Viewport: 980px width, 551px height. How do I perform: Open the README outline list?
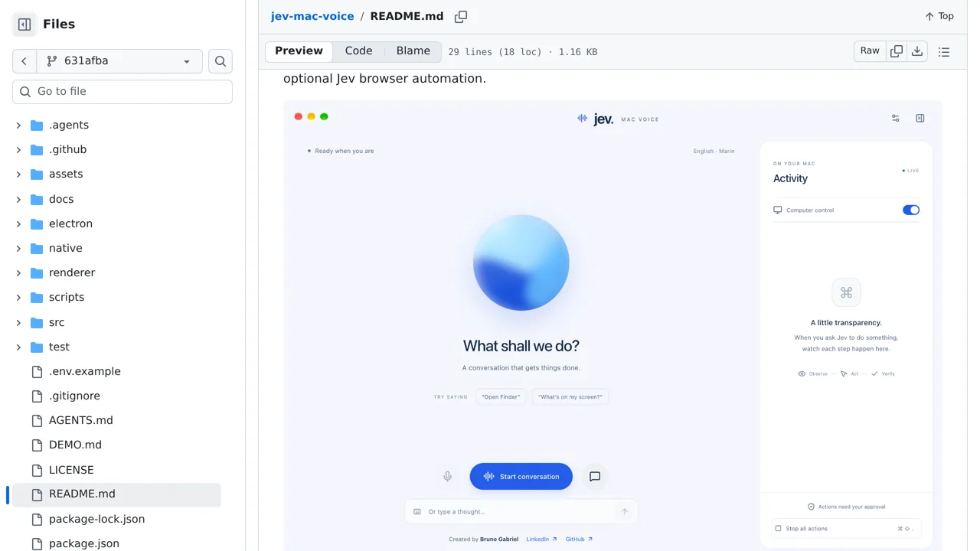944,52
